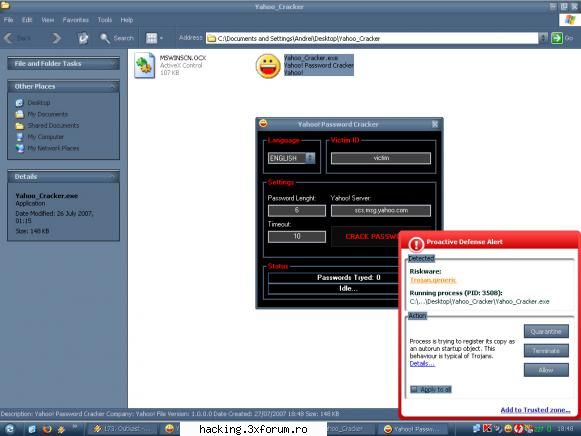581x436 pixels.
Task: Switch to the Outlast taskbar button
Action: pos(122,429)
